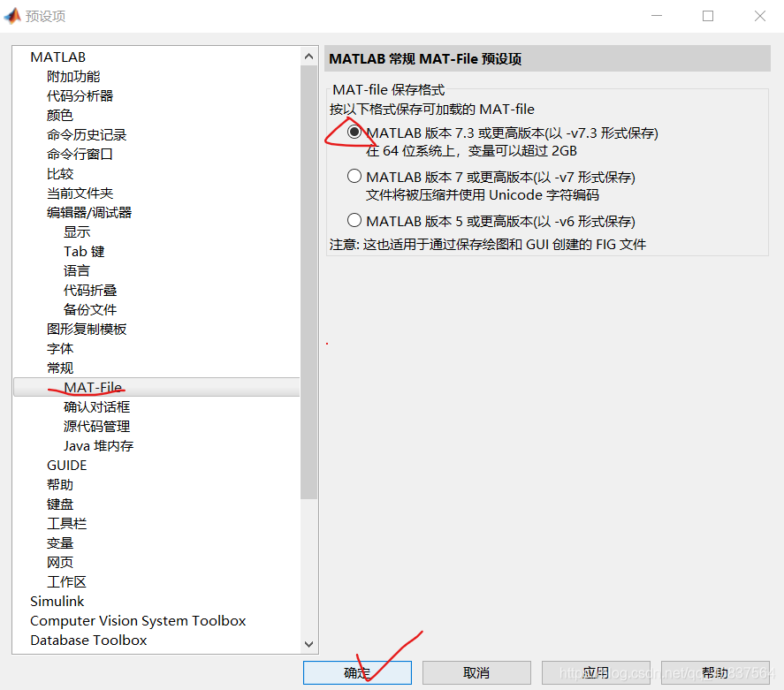784x690 pixels.
Task: Select 确认对话框 under 常规
Action: [x=97, y=407]
